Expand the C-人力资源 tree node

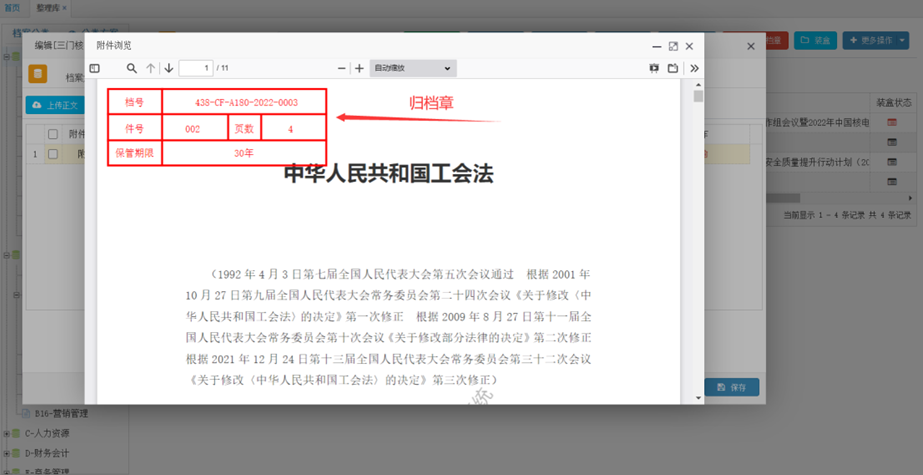pyautogui.click(x=6, y=434)
